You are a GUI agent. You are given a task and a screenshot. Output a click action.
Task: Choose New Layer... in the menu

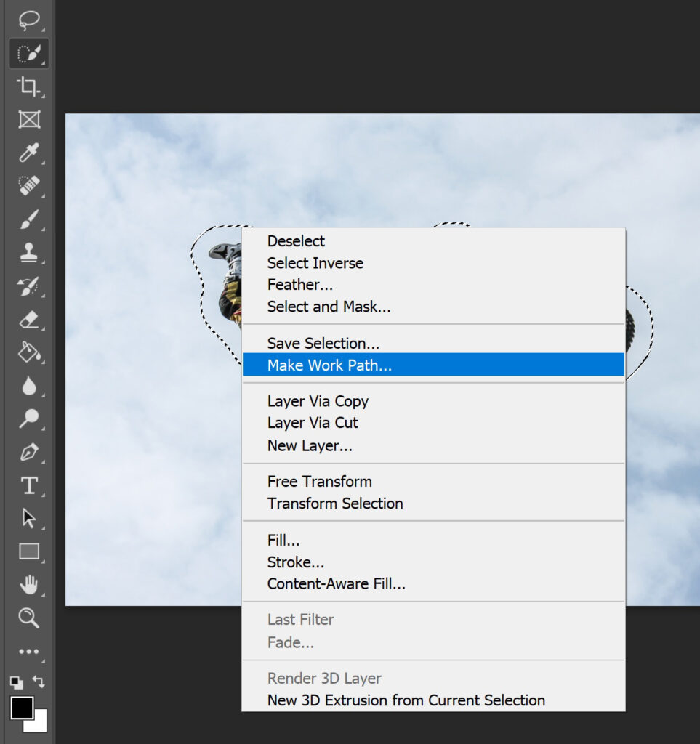433,445
